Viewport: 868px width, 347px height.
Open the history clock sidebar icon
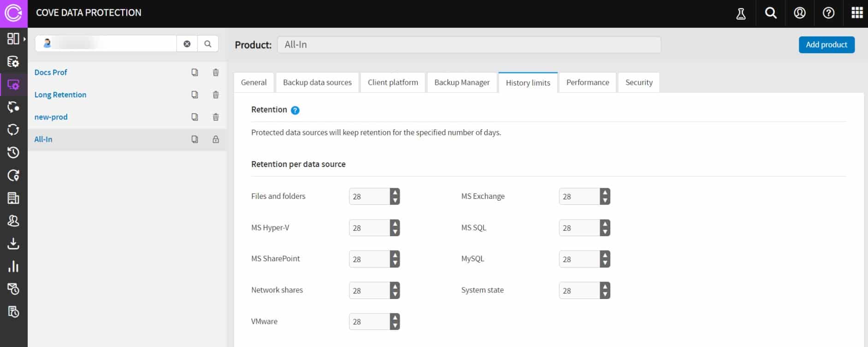[x=13, y=153]
